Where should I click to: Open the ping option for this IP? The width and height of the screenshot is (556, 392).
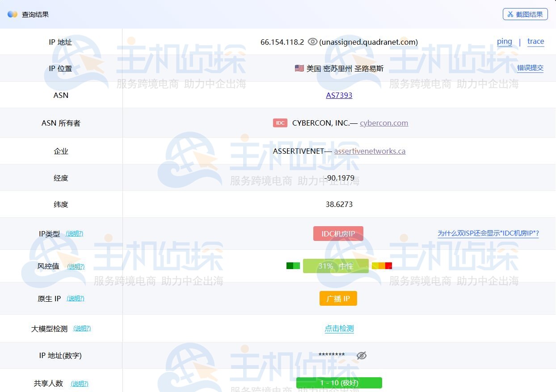tap(505, 42)
